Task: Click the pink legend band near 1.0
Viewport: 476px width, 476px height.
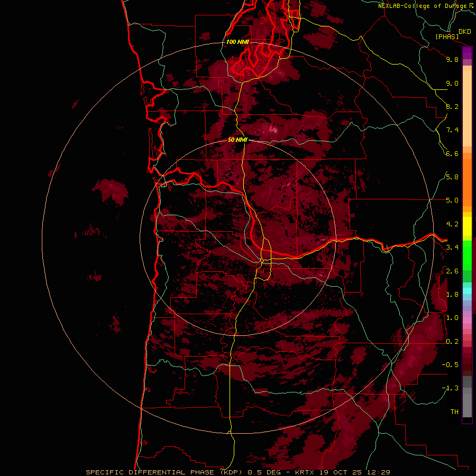Action: 467,321
